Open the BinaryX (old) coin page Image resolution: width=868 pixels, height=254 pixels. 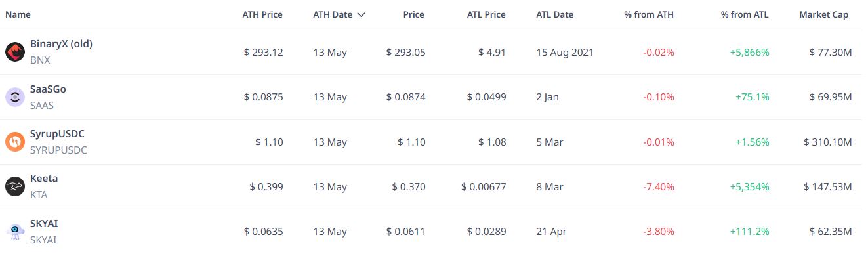pos(61,45)
